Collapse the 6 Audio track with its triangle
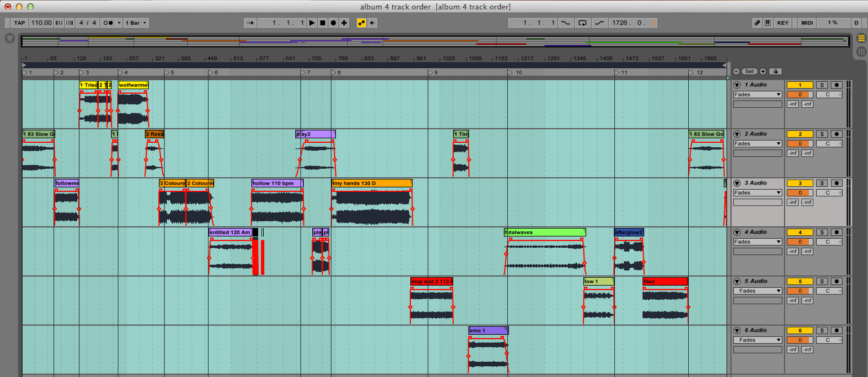The image size is (868, 377). (x=737, y=330)
